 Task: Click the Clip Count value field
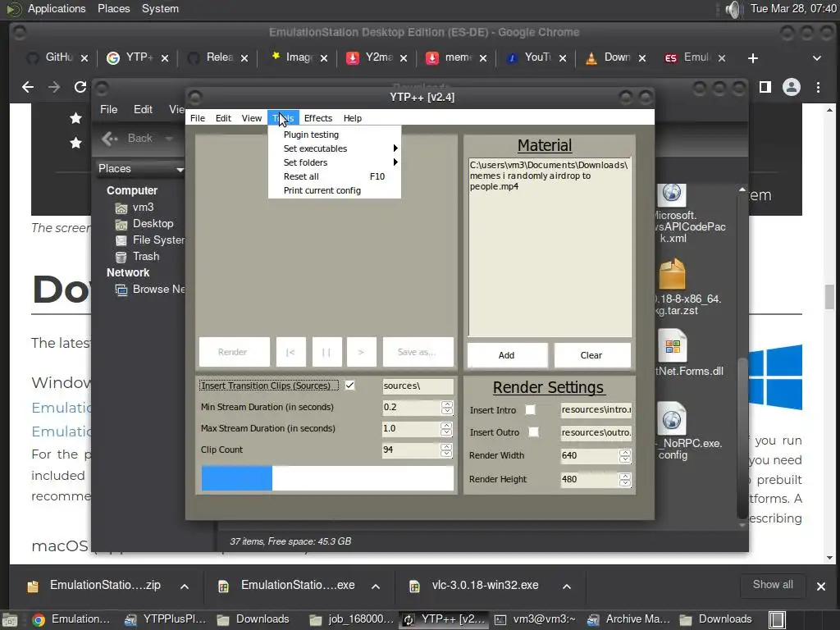pos(412,450)
